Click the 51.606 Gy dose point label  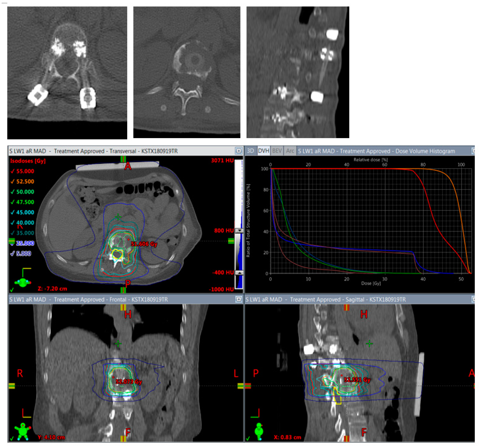(x=144, y=244)
